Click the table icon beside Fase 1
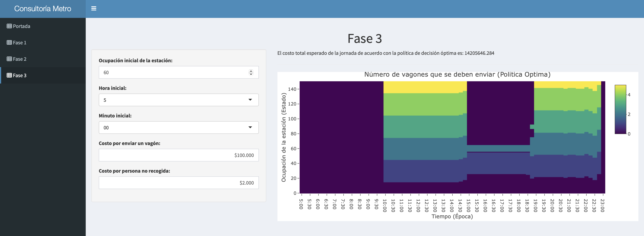Screen dimensions: 644x236 (9, 43)
